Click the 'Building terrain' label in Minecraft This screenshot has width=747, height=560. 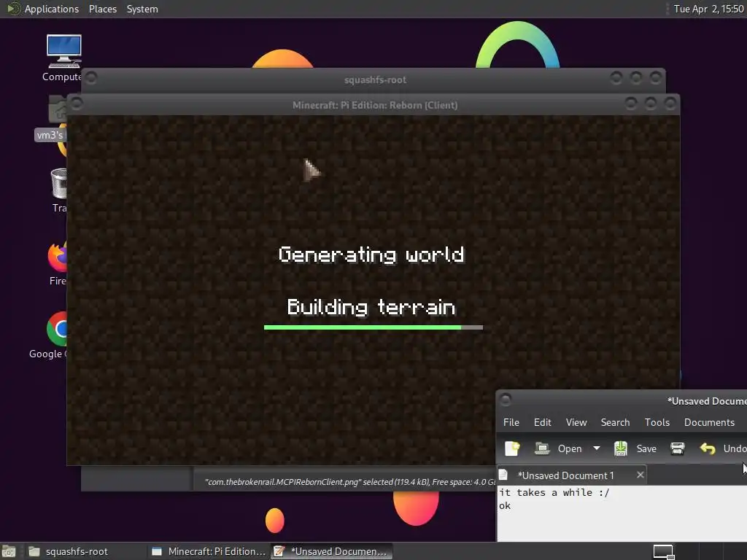pyautogui.click(x=371, y=307)
